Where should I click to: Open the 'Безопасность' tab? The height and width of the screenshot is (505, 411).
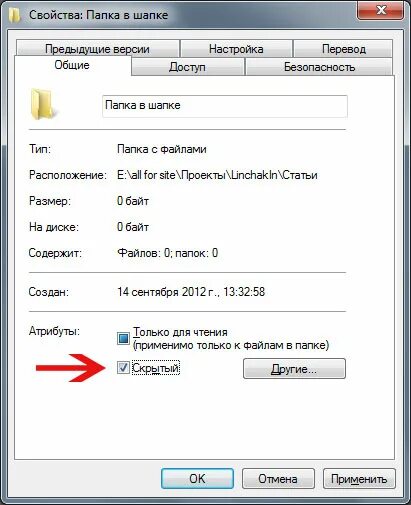319,67
